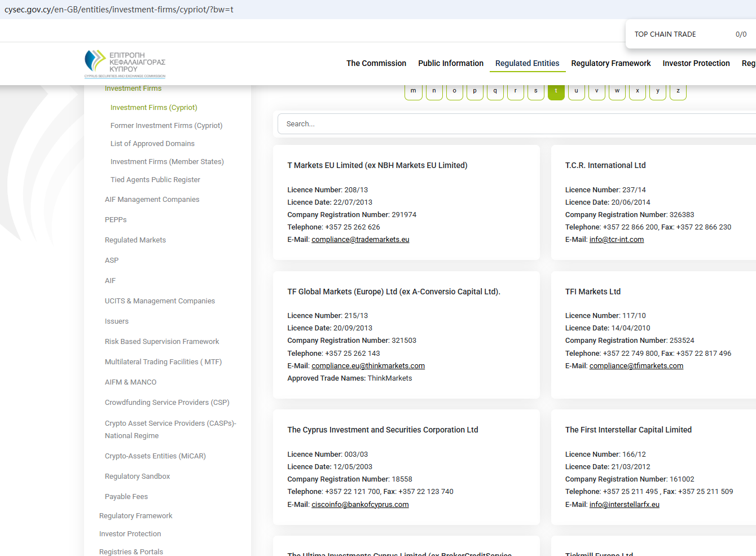This screenshot has width=756, height=556.
Task: Click the info@tcr-int.com email link
Action: click(x=616, y=240)
